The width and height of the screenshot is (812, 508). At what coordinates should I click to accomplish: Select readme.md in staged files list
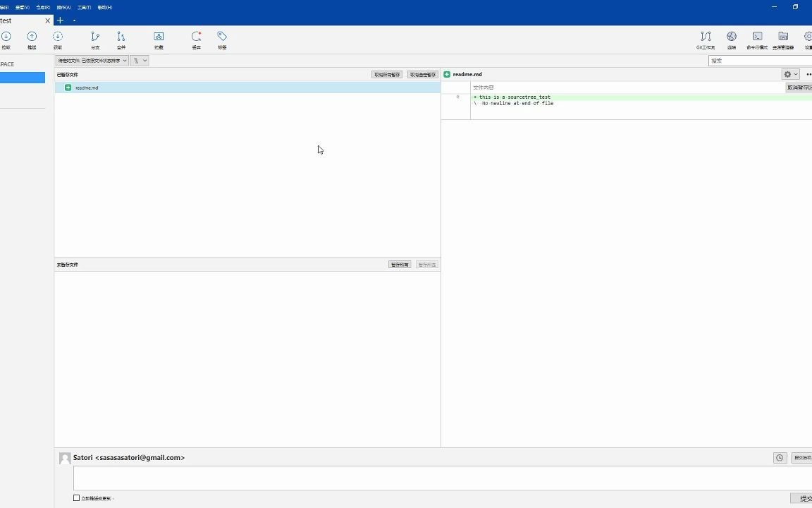247,87
